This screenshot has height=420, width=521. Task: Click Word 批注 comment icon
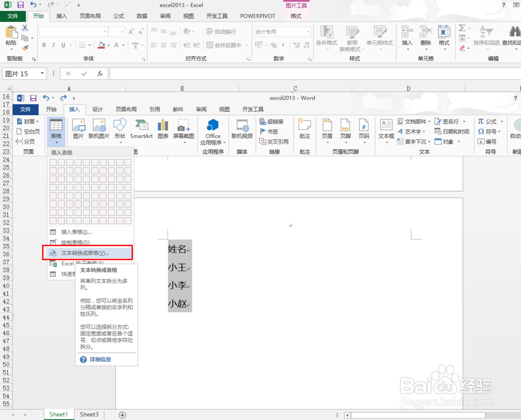[x=304, y=124]
